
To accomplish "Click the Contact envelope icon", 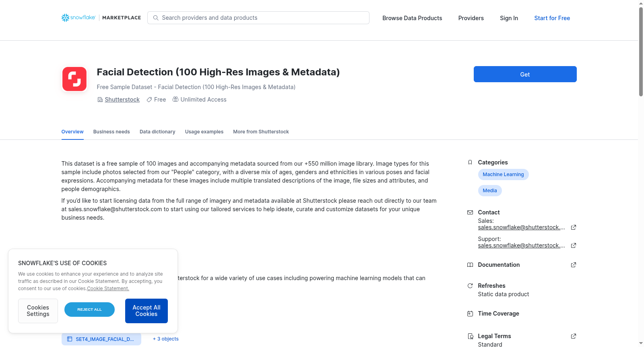I will 470,212.
